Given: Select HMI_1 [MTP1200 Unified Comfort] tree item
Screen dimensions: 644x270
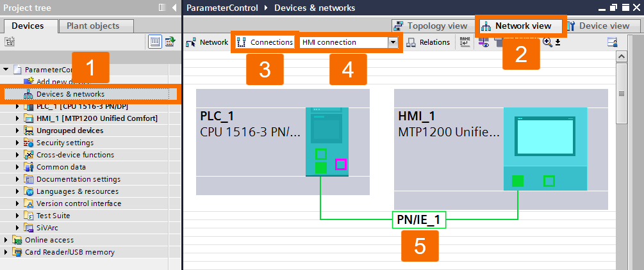Looking at the screenshot, I should [97, 118].
